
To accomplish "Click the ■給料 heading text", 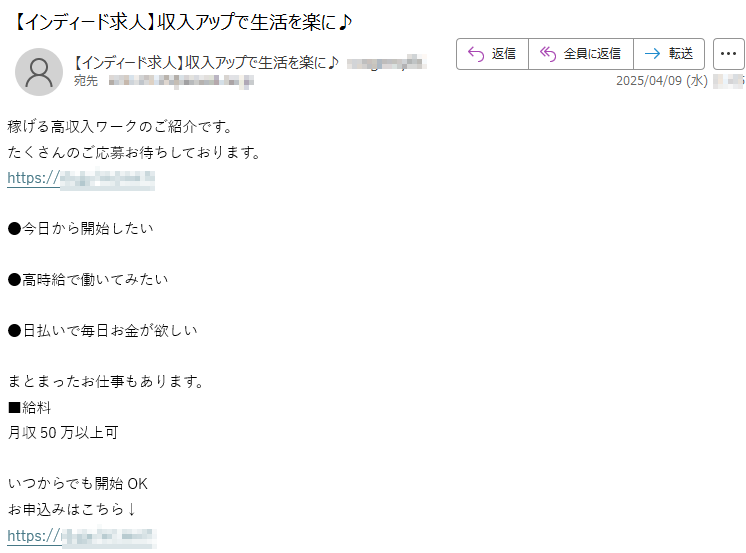I will [29, 407].
